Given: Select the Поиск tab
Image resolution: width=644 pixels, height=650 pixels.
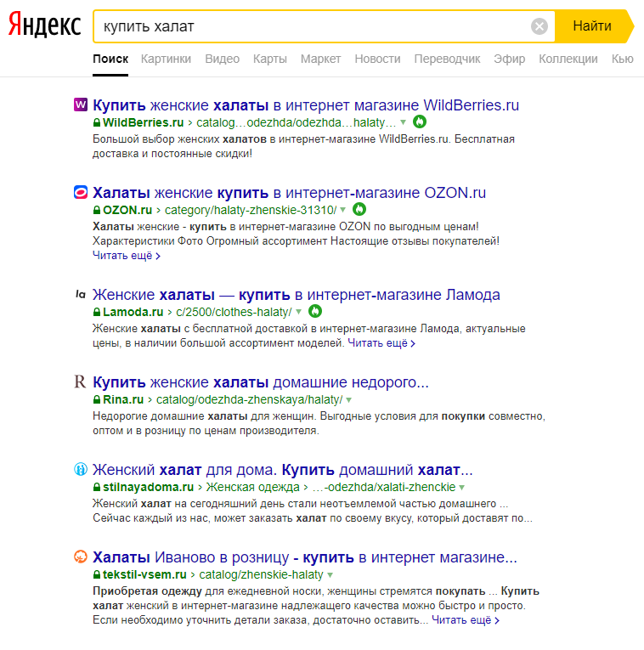Looking at the screenshot, I should (110, 59).
